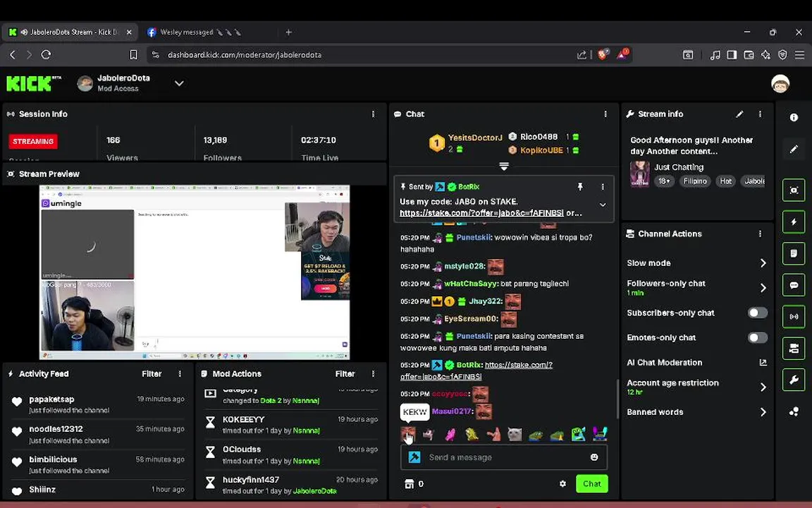
Task: Select the Filipino tag
Action: coord(695,181)
